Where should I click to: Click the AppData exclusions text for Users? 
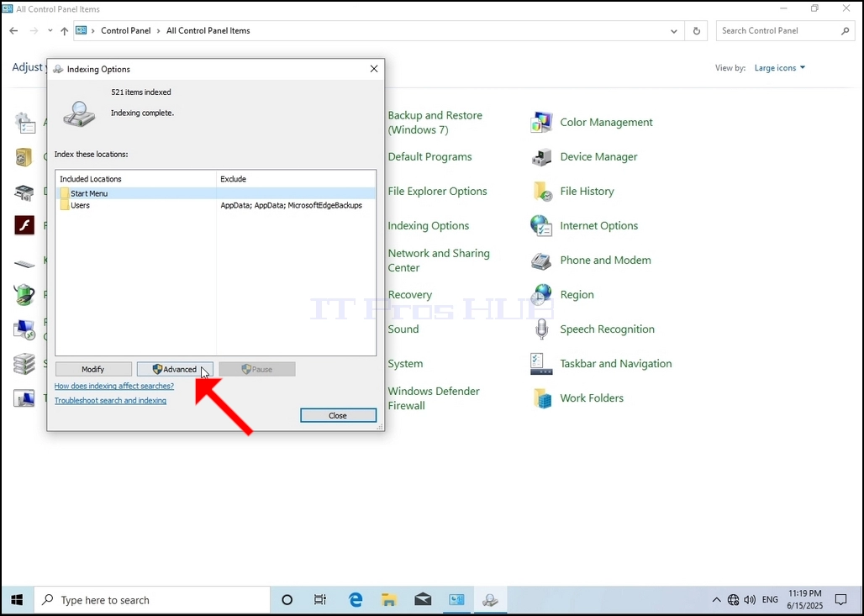[291, 205]
